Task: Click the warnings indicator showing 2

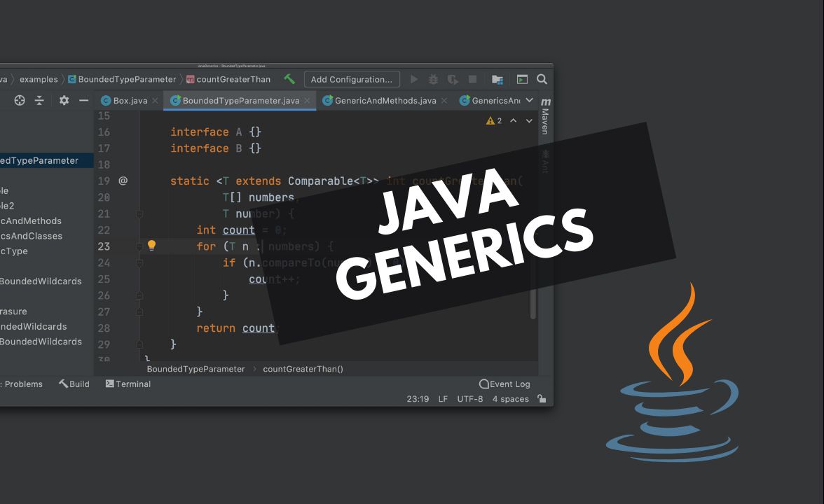Action: 494,120
